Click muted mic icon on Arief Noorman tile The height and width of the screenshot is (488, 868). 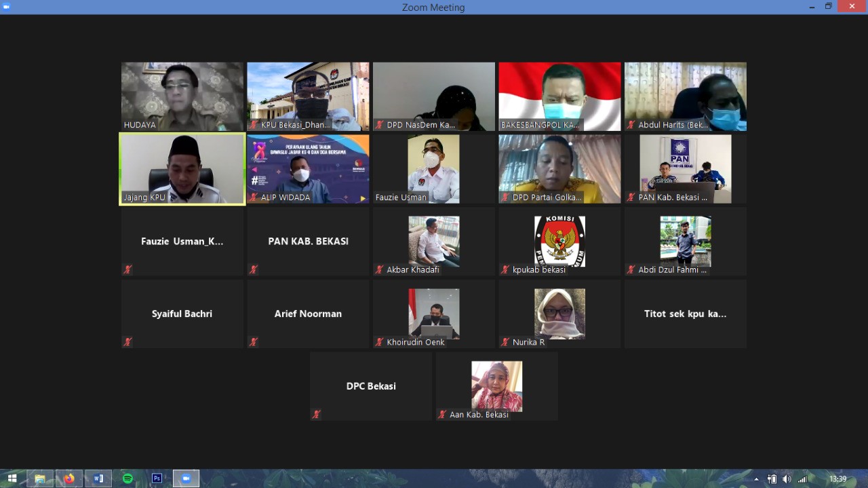254,342
